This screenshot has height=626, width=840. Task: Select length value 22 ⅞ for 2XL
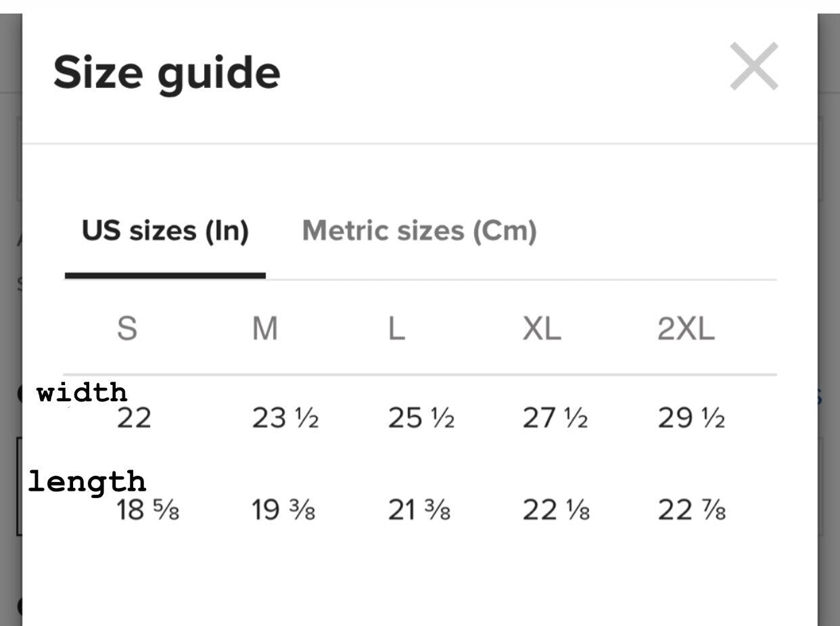click(x=691, y=510)
